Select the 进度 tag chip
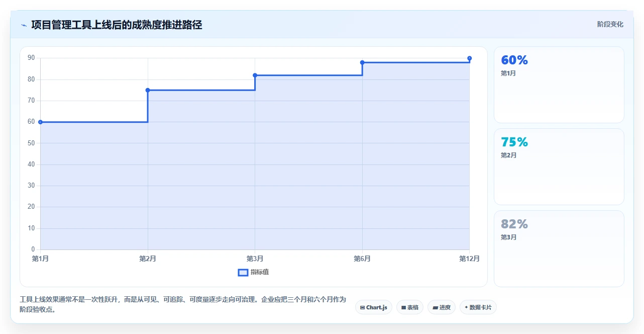 click(x=442, y=307)
